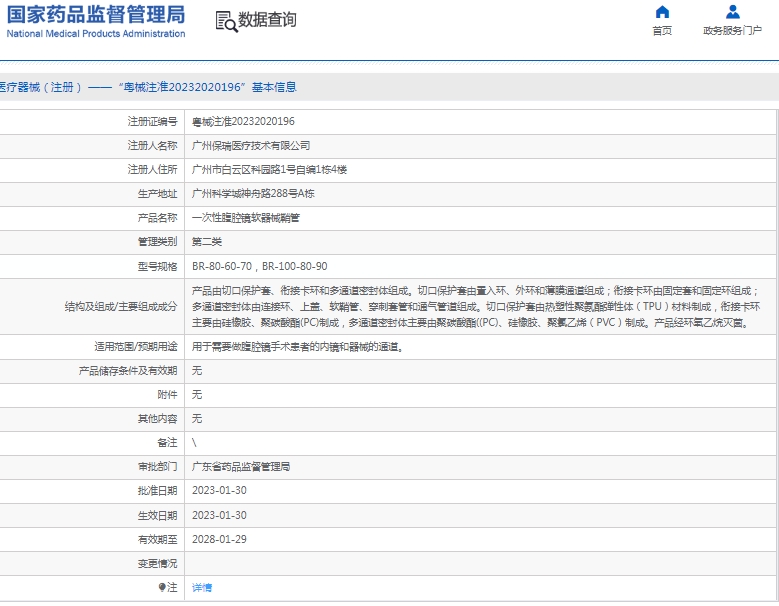Click the structure composition description paragraph
779x606 pixels.
tap(476, 306)
